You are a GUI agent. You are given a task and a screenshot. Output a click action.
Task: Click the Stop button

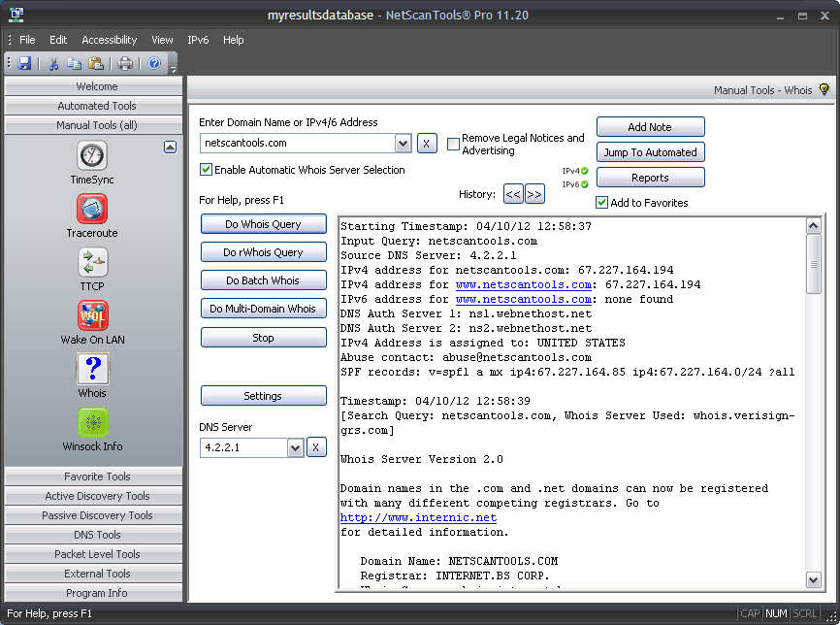click(263, 338)
